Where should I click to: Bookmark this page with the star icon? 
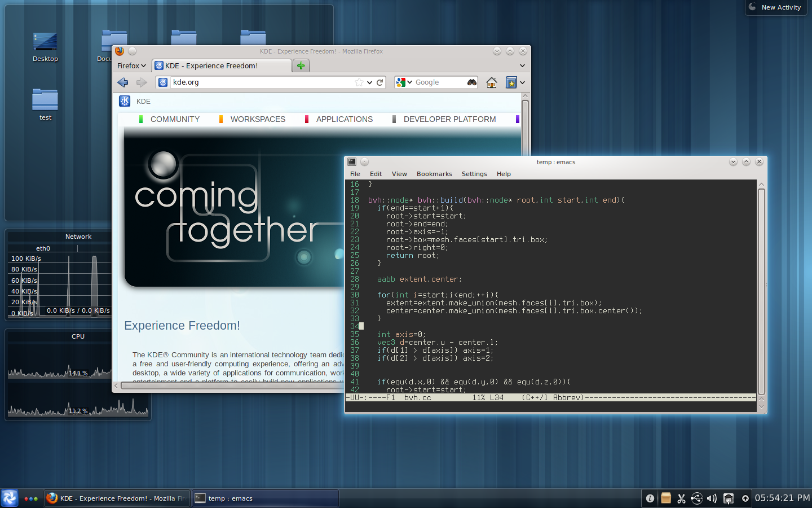[x=359, y=82]
